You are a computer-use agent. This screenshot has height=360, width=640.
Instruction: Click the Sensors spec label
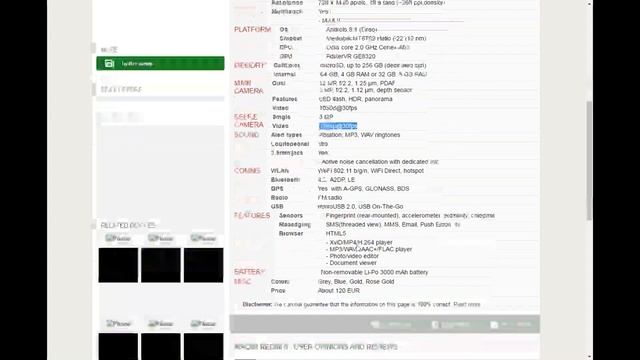291,216
